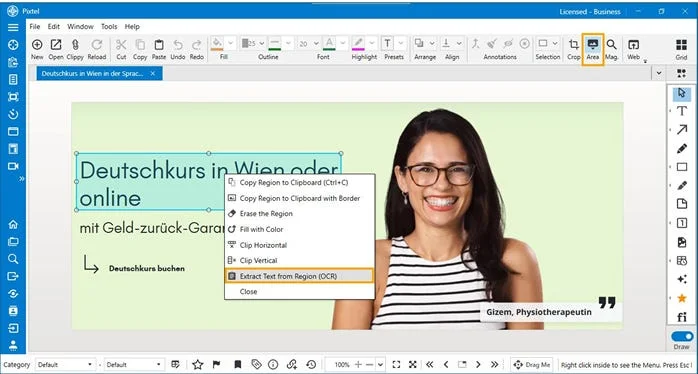Viewport: 698px width, 374px height.
Task: Open the File menu
Action: pyautogui.click(x=35, y=27)
